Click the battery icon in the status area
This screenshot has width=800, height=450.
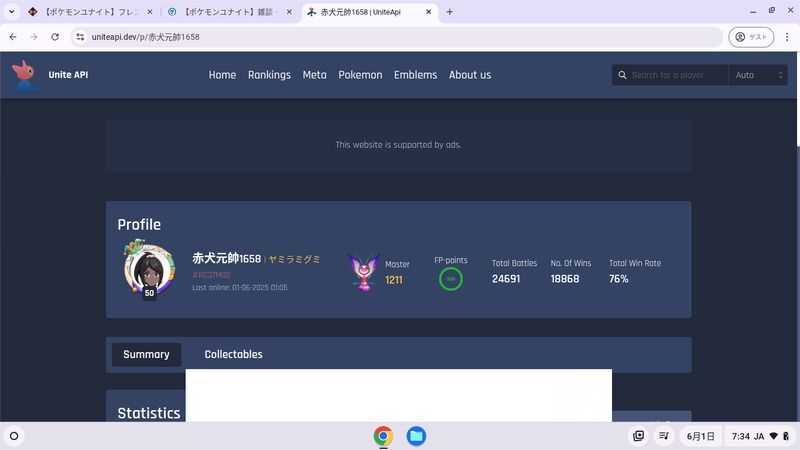[x=786, y=436]
